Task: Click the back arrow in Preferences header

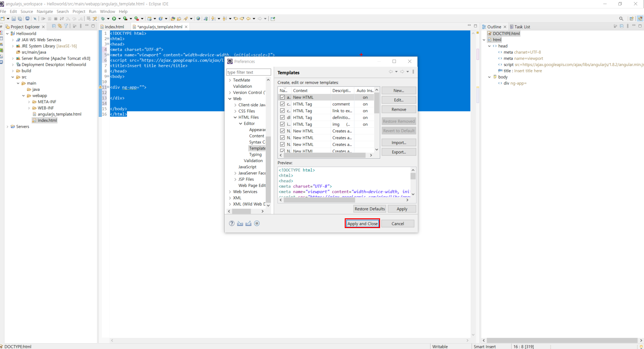Action: tap(391, 72)
